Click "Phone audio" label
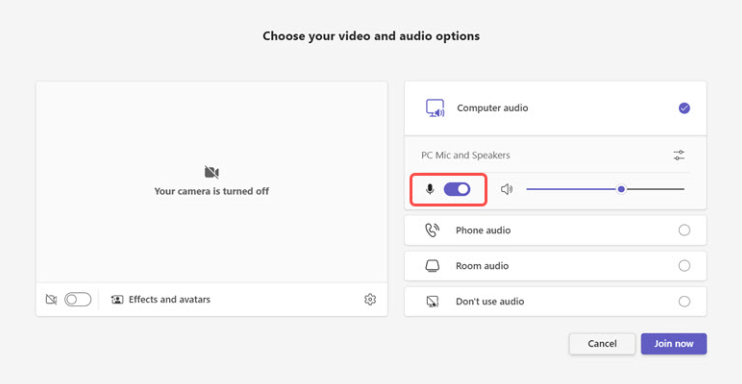The height and width of the screenshot is (384, 742). click(483, 231)
